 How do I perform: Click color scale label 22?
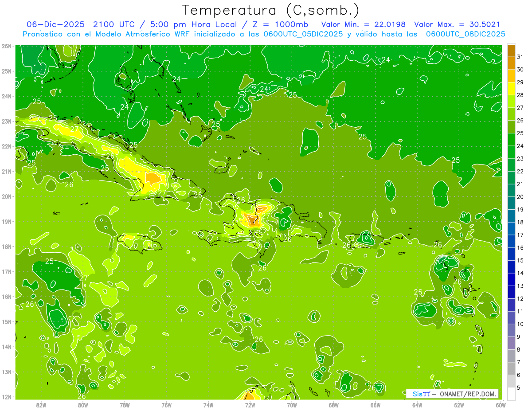click(x=520, y=171)
